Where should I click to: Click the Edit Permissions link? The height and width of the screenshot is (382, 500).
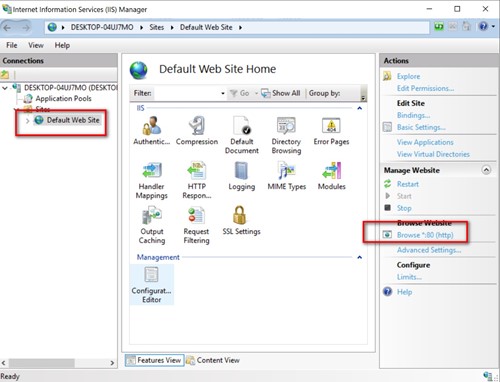click(x=425, y=88)
